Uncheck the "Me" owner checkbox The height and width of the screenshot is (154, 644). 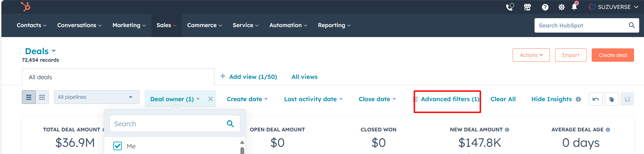(x=117, y=146)
